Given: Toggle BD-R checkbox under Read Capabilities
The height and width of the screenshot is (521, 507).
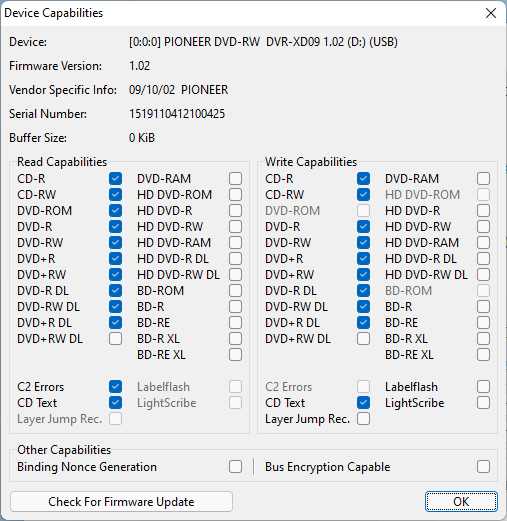Looking at the screenshot, I should 235,307.
